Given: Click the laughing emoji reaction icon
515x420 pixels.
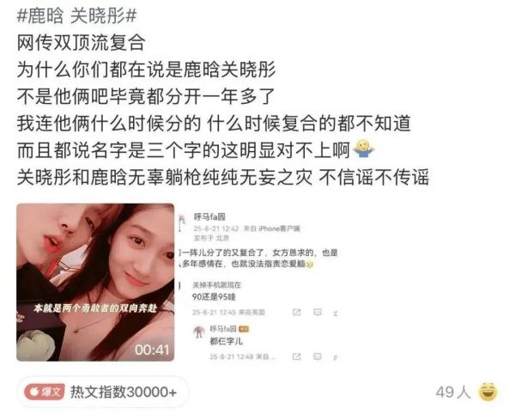Looking at the screenshot, I should click(x=488, y=392).
